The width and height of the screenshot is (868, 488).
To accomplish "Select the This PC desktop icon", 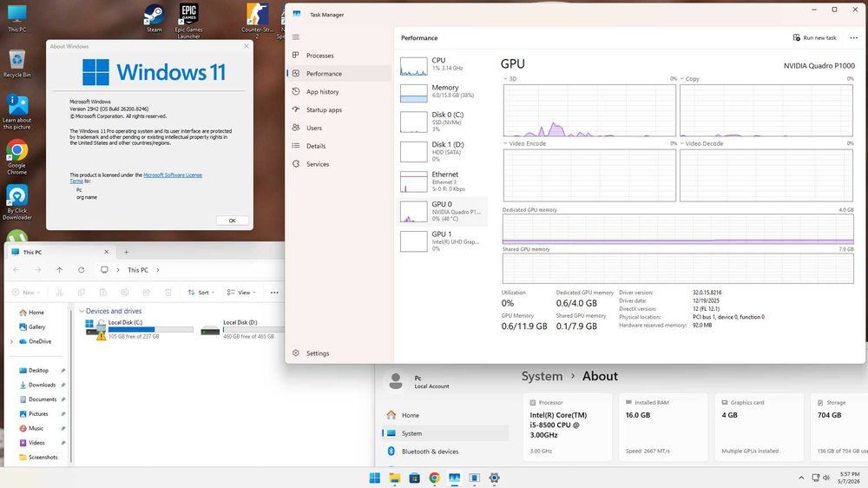I will (x=17, y=18).
